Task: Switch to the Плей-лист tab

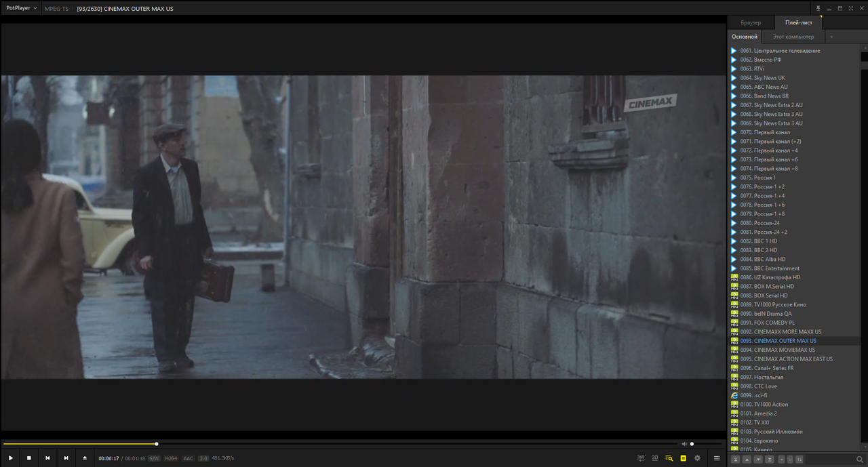Action: [x=799, y=23]
